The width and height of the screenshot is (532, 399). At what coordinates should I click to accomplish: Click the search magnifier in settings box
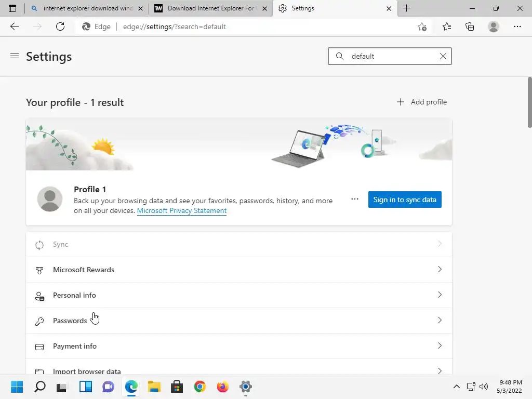coord(340,56)
